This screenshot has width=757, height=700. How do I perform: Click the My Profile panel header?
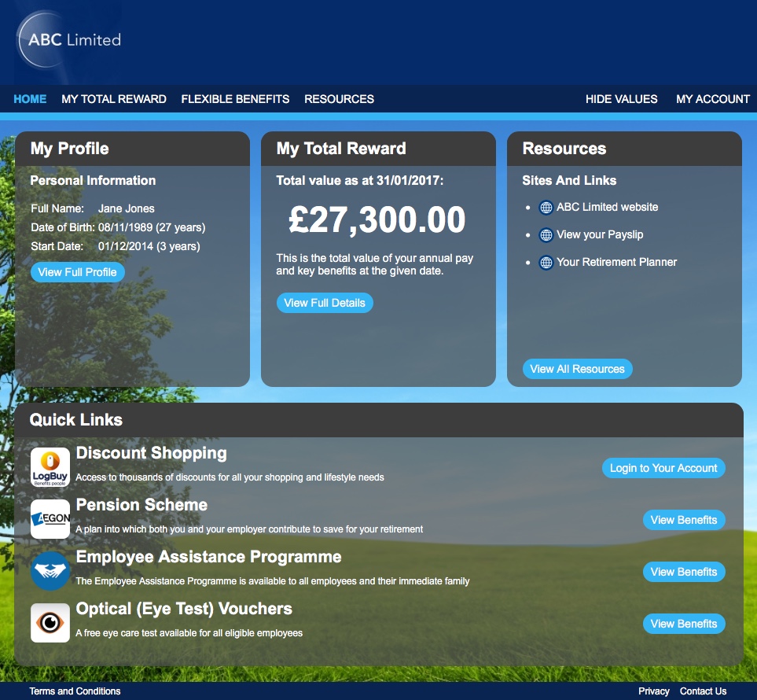coord(132,149)
